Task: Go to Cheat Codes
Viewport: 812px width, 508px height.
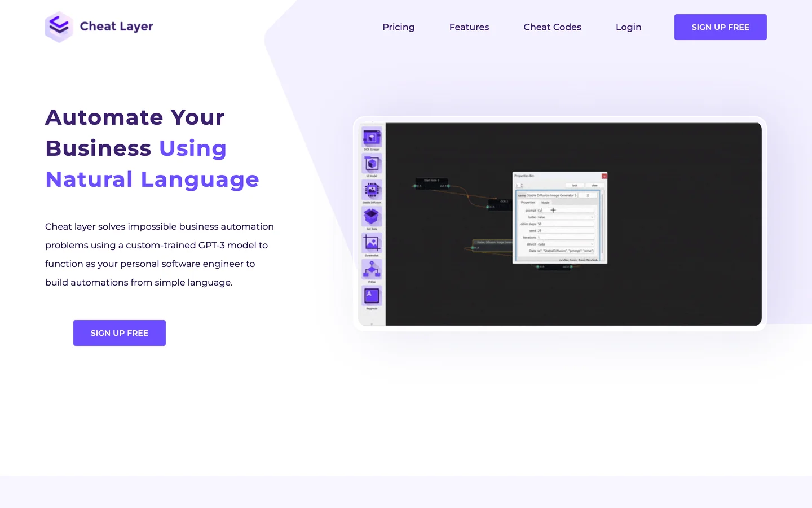Action: tap(553, 27)
